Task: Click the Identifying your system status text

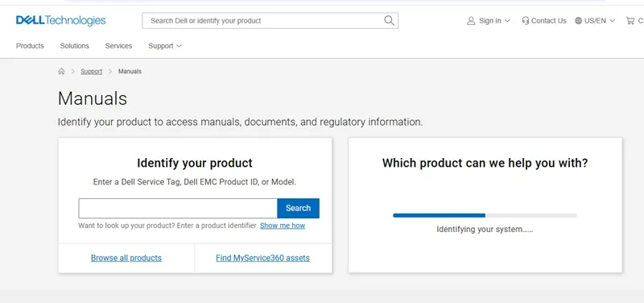Action: click(x=485, y=230)
